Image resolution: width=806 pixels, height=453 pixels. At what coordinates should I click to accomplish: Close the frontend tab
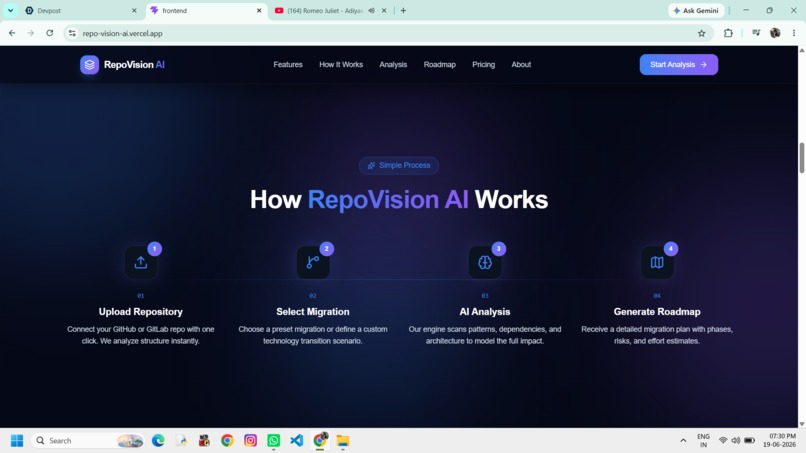coord(259,10)
